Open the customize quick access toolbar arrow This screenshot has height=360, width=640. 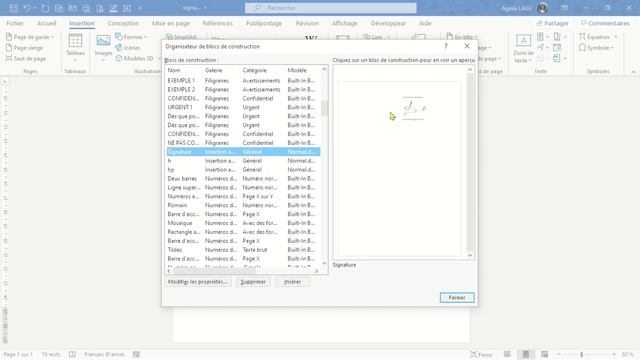pyautogui.click(x=140, y=8)
